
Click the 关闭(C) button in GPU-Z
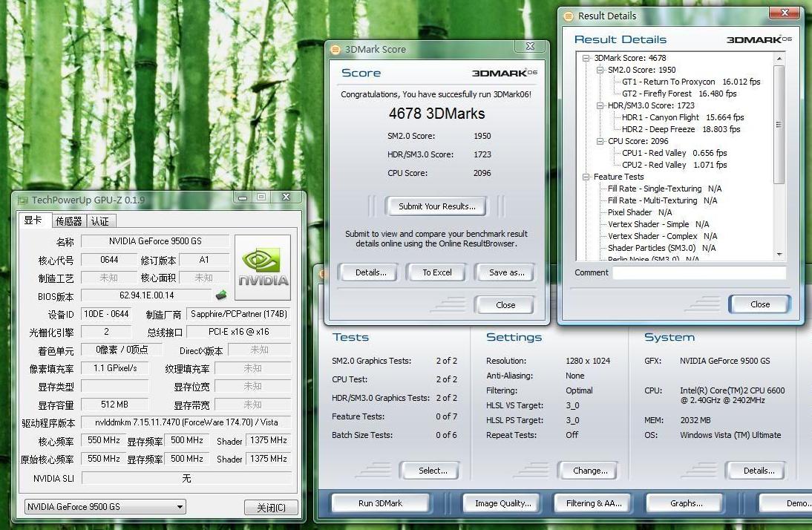tap(271, 508)
